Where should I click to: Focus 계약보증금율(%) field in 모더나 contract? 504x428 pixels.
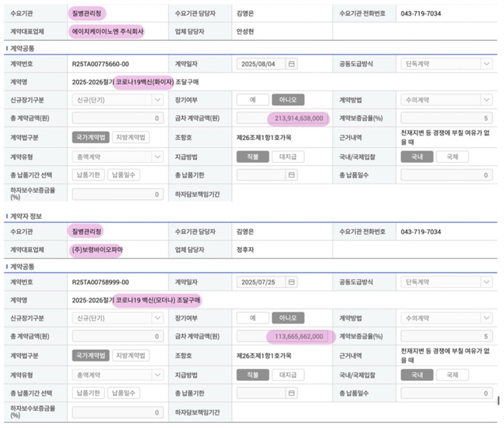point(447,336)
